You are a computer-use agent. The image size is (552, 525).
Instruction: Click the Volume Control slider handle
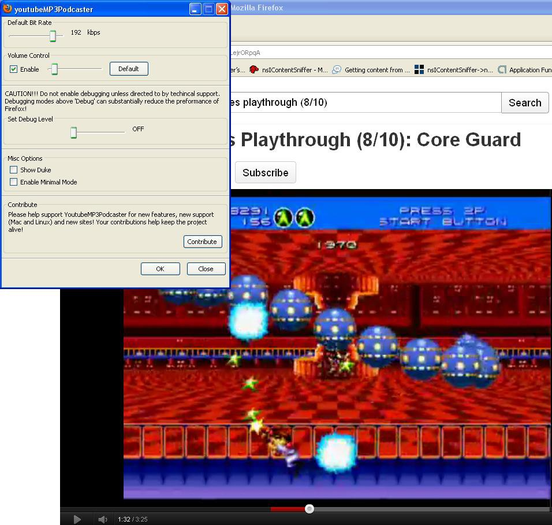[x=54, y=69]
